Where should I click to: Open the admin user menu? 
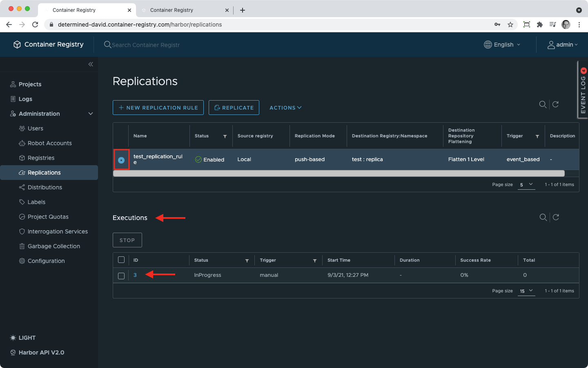(x=563, y=45)
